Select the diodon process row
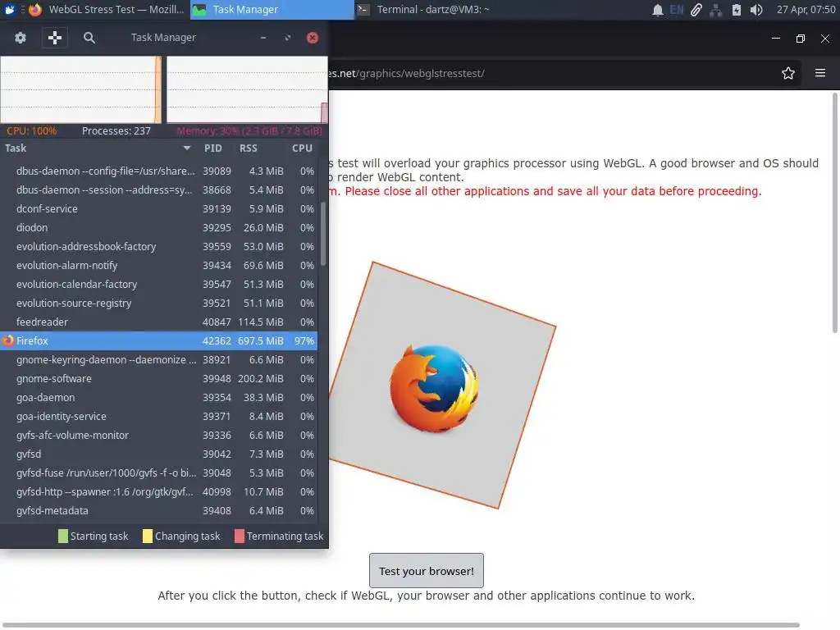The image size is (840, 630). [x=158, y=228]
